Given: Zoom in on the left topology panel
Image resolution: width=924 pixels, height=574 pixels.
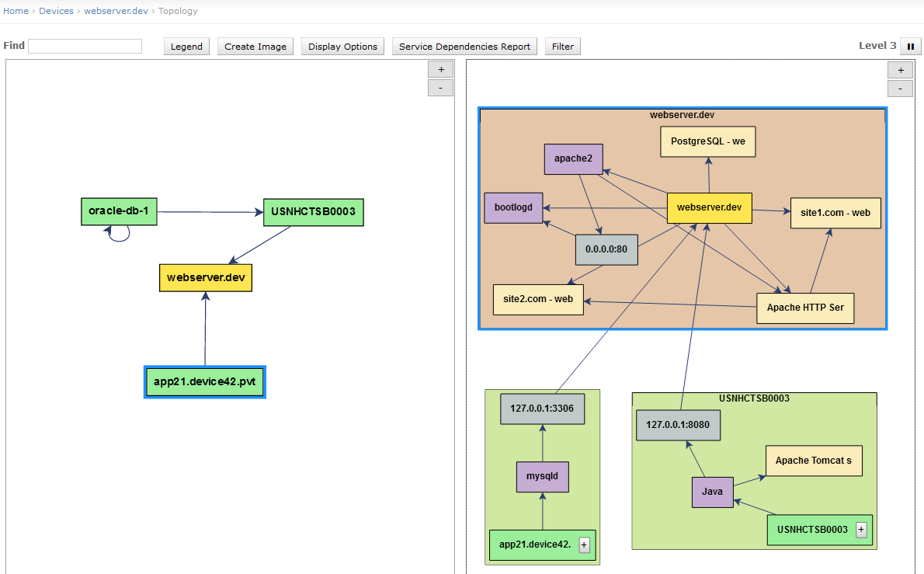Looking at the screenshot, I should (x=440, y=69).
